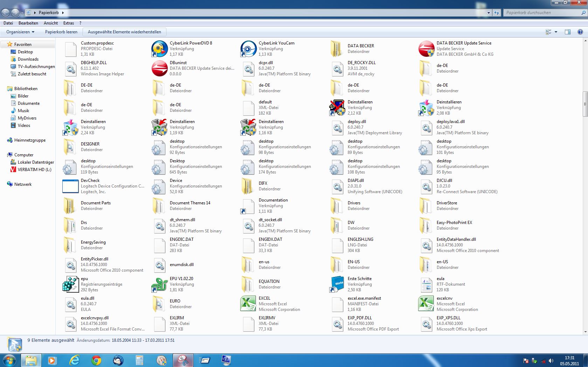
Task: Click the Papierkorb durchsuchen search field
Action: coord(542,13)
